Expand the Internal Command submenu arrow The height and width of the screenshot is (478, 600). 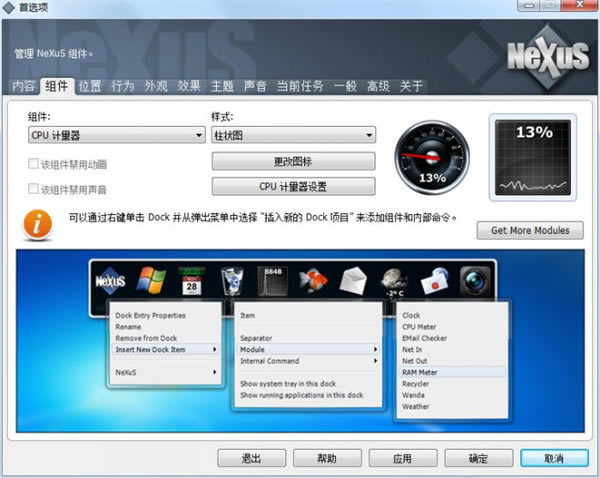(x=375, y=361)
